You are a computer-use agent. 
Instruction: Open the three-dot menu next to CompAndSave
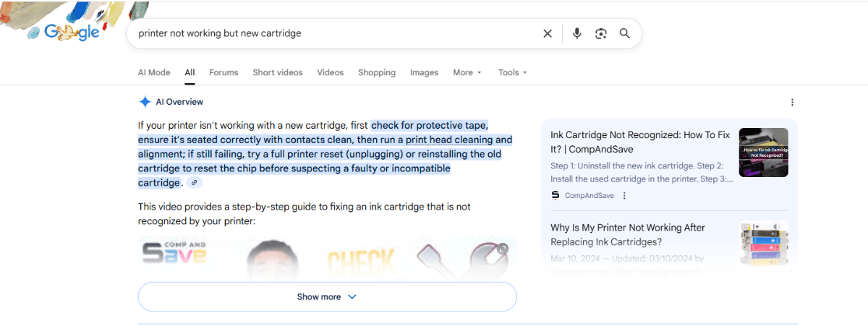(624, 195)
